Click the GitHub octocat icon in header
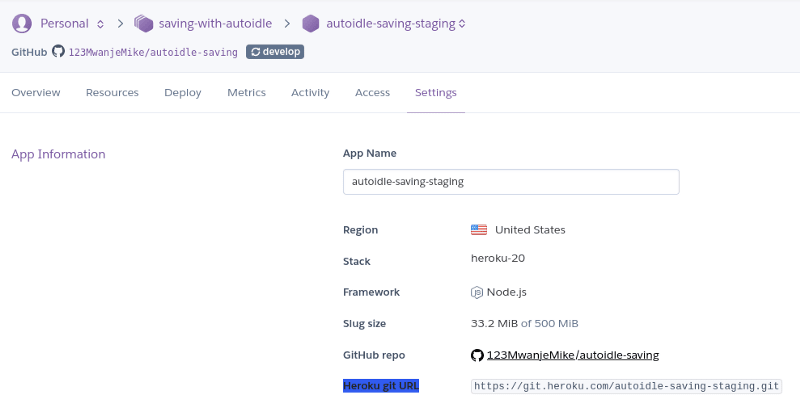 point(58,51)
